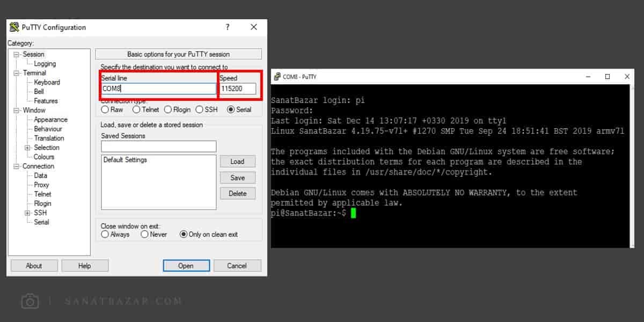Click the Delete session button
Image resolution: width=644 pixels, height=322 pixels.
238,193
